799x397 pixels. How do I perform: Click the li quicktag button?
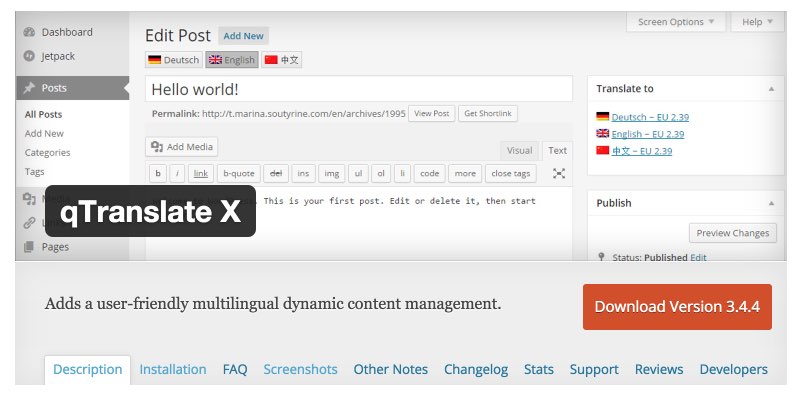(402, 173)
